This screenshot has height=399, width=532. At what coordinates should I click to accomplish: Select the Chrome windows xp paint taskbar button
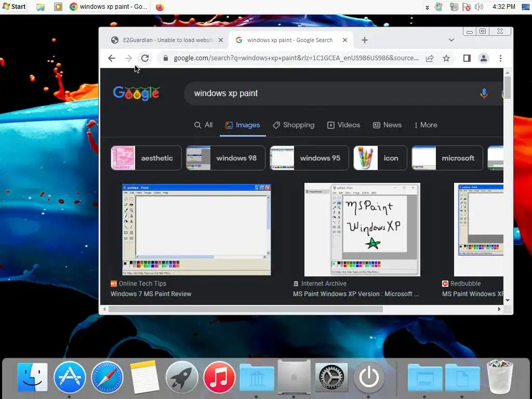[108, 7]
